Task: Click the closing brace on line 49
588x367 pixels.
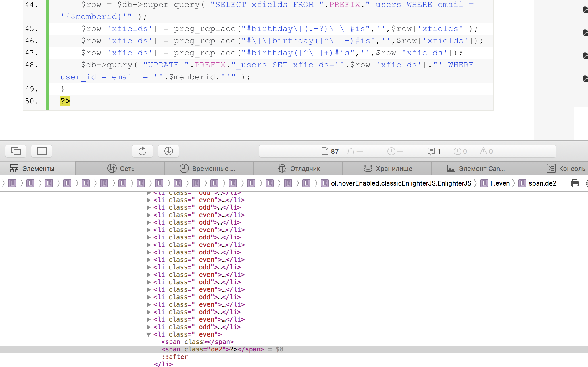Action: tap(63, 89)
